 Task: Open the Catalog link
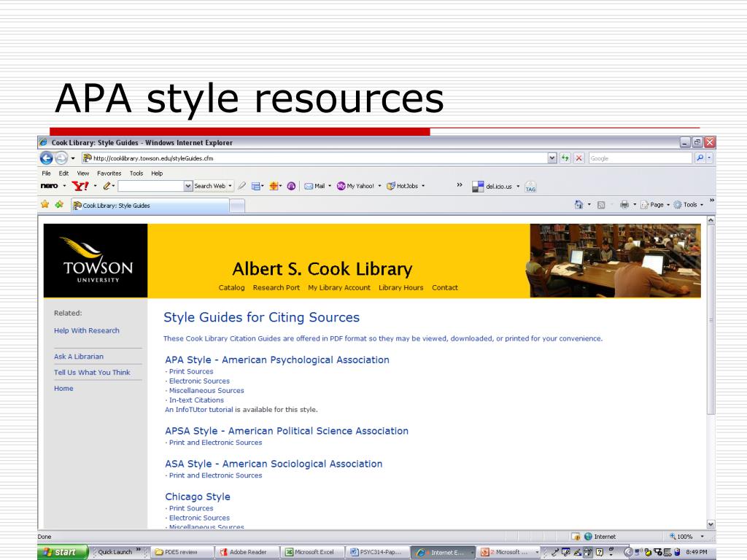231,287
